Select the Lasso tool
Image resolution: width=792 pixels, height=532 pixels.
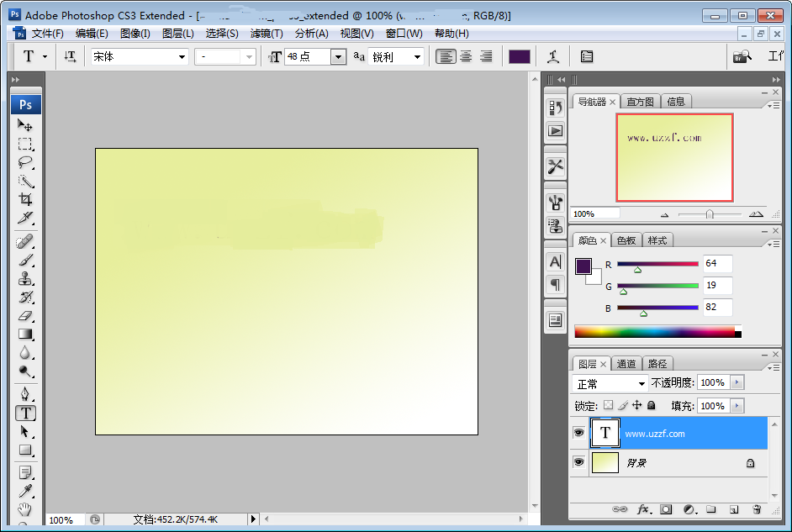(25, 162)
